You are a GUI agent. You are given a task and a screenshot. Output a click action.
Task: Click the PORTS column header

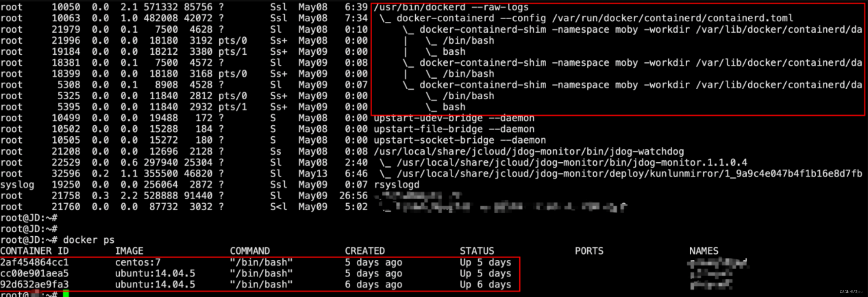coord(589,251)
